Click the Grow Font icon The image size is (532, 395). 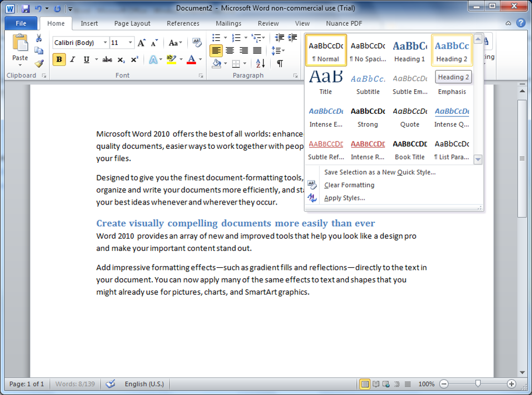pyautogui.click(x=141, y=43)
